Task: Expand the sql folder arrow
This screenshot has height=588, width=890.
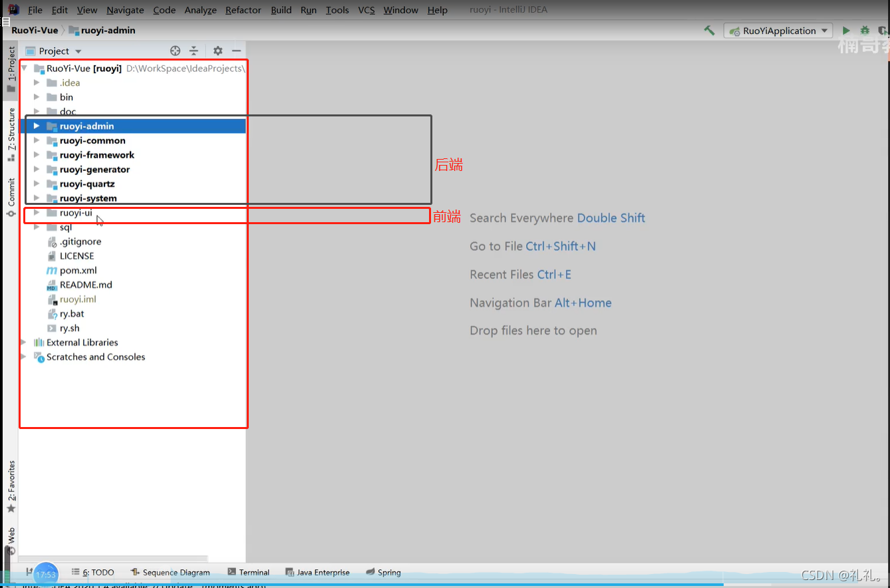Action: coord(37,227)
